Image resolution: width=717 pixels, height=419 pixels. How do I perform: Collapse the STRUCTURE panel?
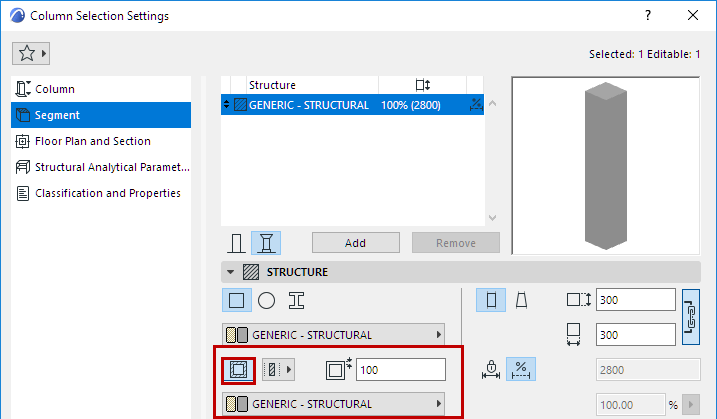coord(230,272)
